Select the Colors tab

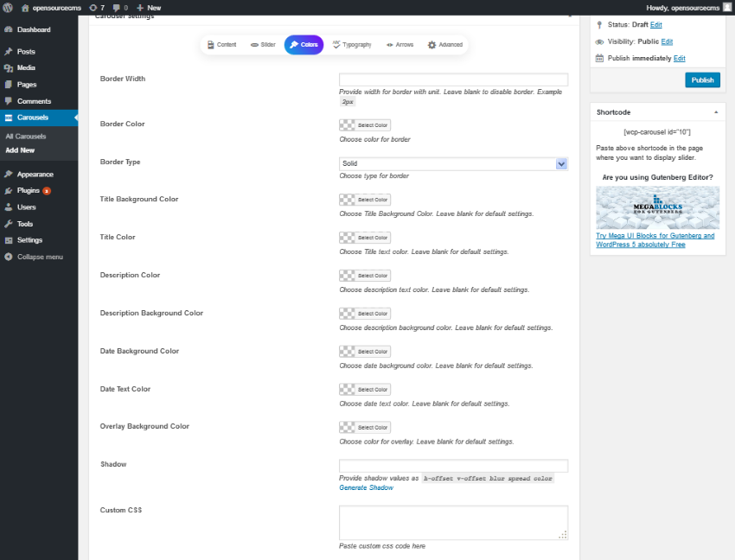point(304,45)
